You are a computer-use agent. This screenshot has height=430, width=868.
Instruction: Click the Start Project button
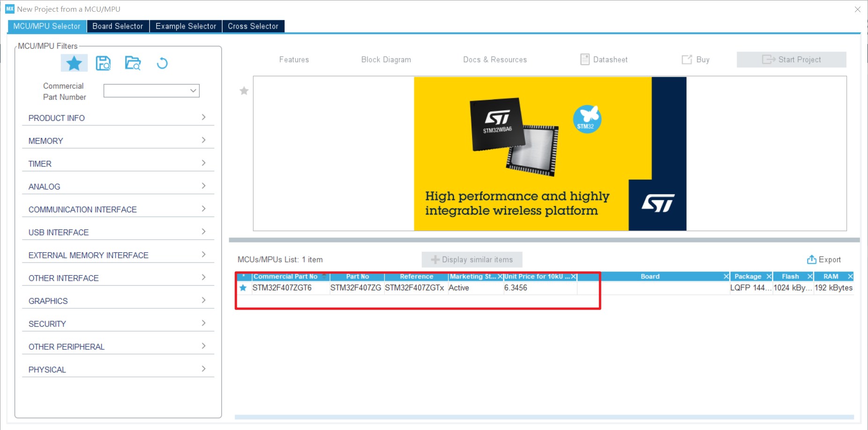point(792,60)
